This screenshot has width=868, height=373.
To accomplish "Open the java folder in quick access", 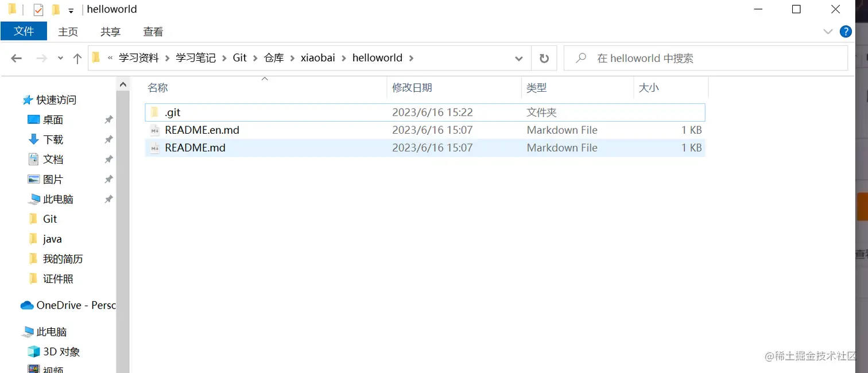I will 52,239.
